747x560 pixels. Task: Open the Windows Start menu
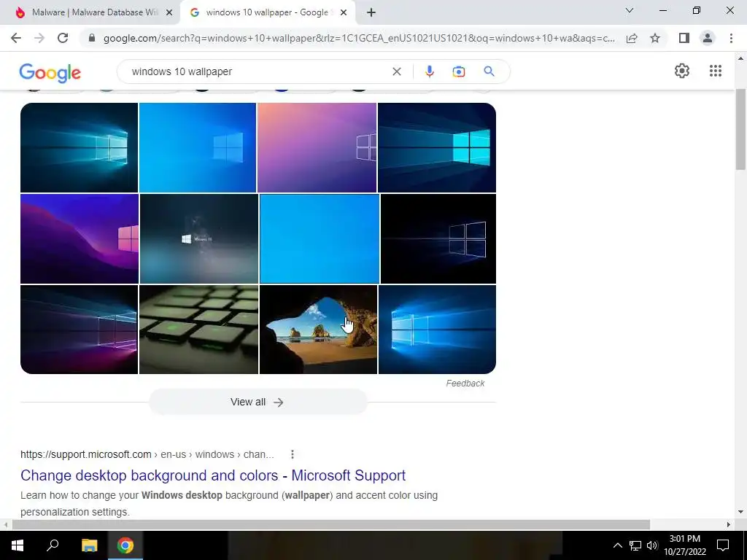point(18,545)
